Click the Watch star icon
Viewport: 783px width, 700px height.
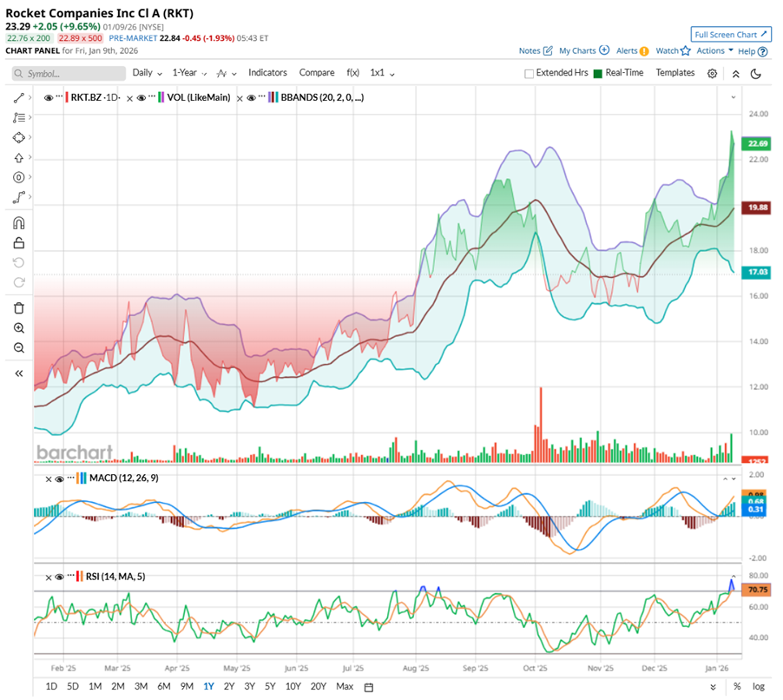(x=685, y=50)
